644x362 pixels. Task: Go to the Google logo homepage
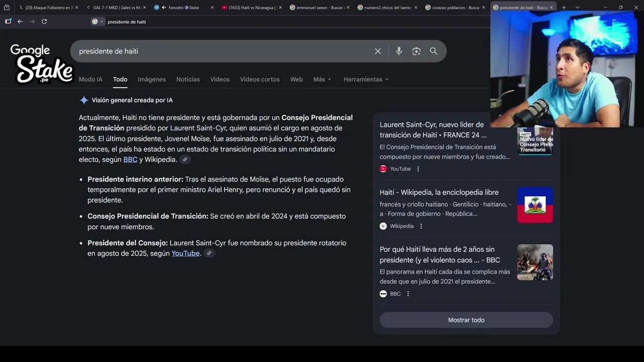tap(30, 50)
